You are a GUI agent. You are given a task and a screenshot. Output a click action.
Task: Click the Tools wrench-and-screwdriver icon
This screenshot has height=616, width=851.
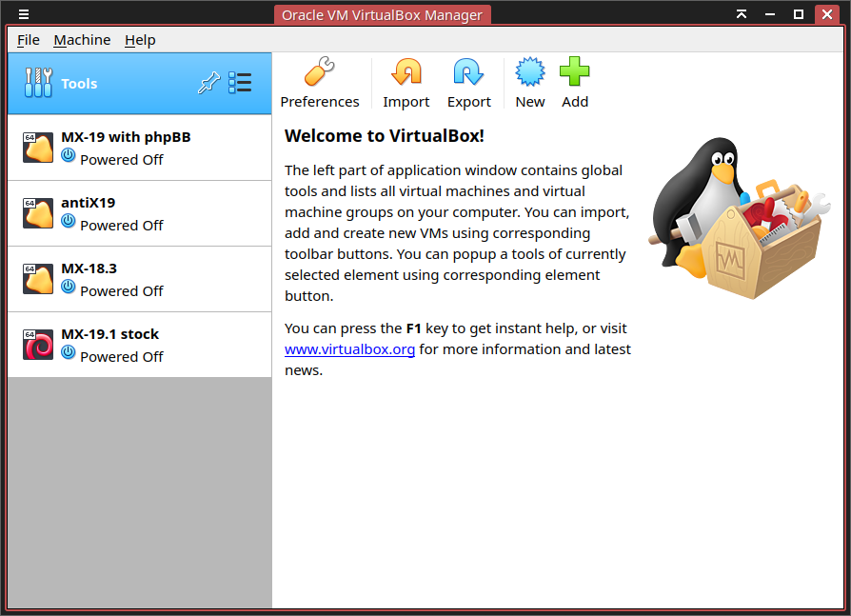[38, 83]
